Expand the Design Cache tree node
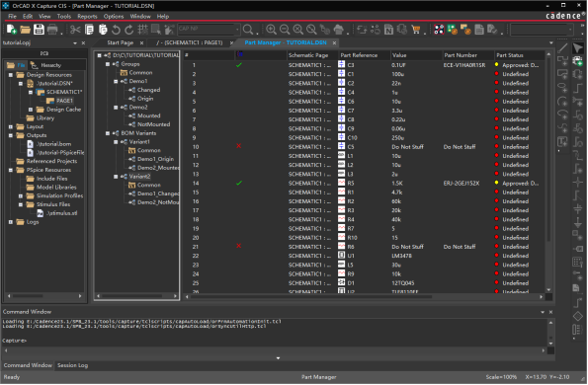588x385 pixels. (x=31, y=110)
